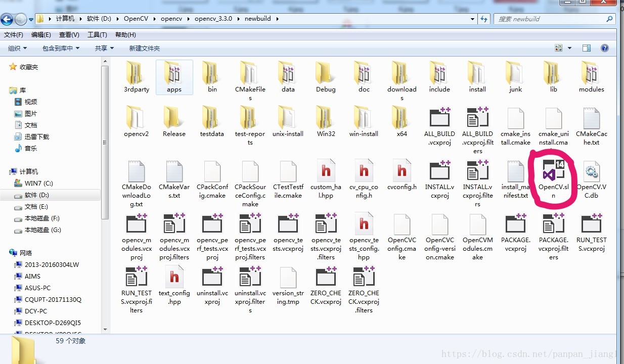This screenshot has width=624, height=364.
Task: Open the 帮助(H) menu
Action: click(x=125, y=35)
